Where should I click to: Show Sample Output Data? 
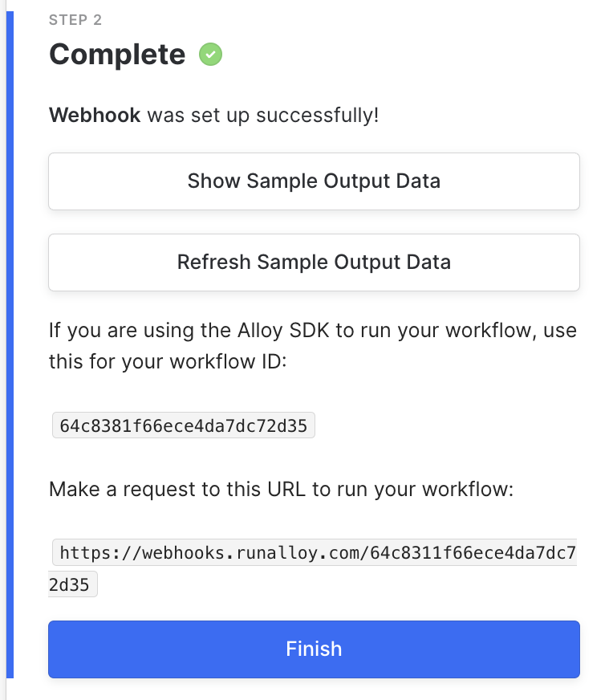pyautogui.click(x=314, y=181)
